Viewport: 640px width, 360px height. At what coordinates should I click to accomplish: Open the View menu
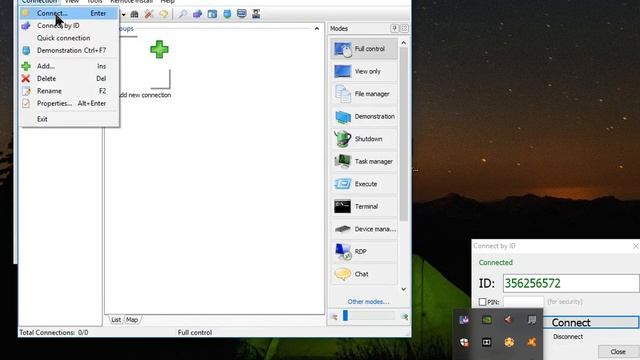coord(72,2)
